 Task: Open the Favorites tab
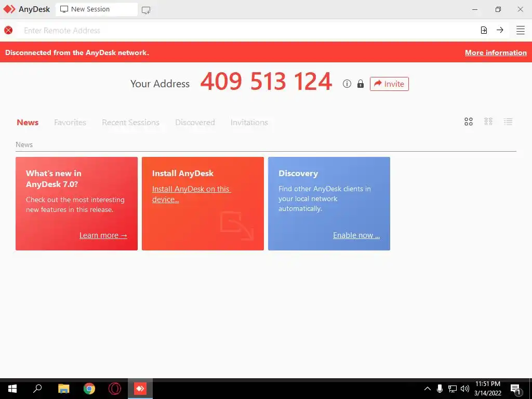(70, 122)
